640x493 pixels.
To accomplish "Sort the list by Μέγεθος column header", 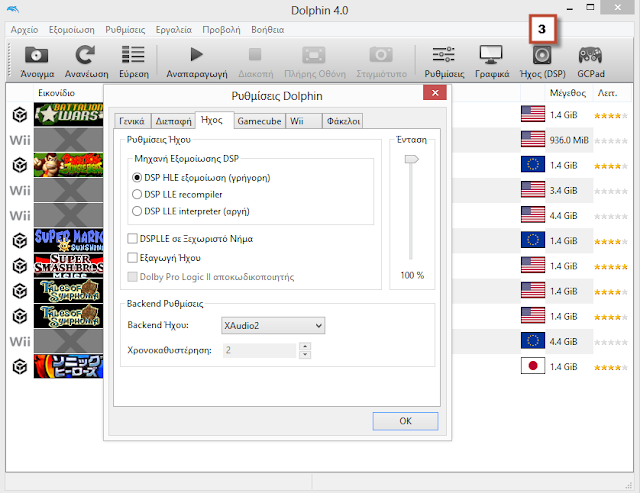I will [x=567, y=93].
